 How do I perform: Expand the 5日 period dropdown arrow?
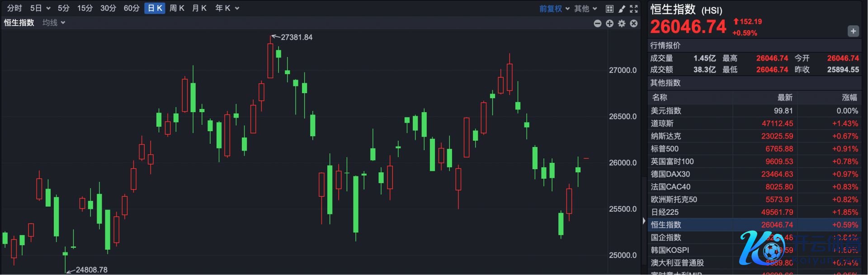coord(48,9)
